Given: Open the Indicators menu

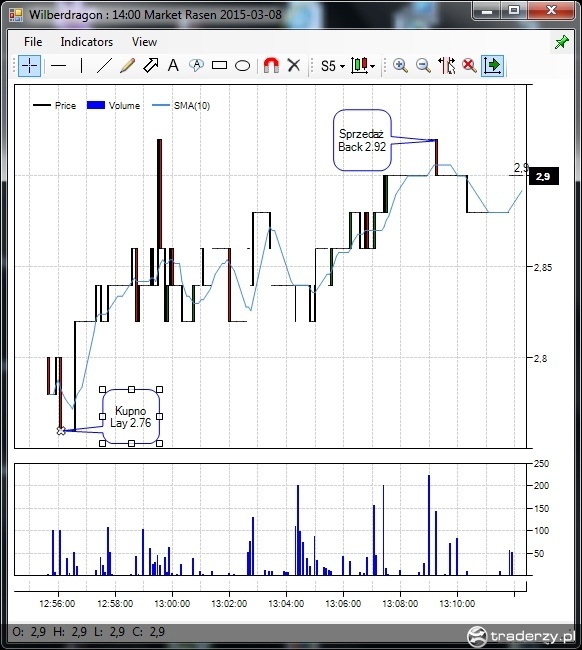Looking at the screenshot, I should [x=87, y=42].
